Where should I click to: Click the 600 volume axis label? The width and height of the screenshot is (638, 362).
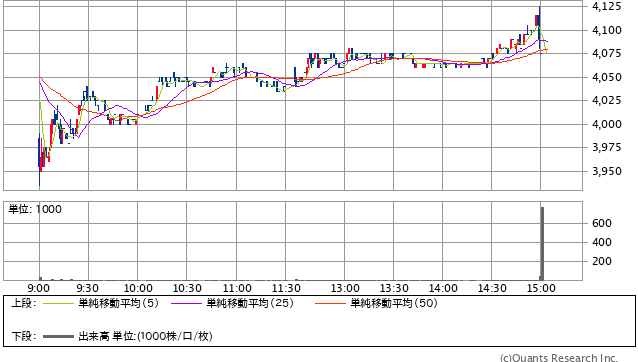pos(602,223)
